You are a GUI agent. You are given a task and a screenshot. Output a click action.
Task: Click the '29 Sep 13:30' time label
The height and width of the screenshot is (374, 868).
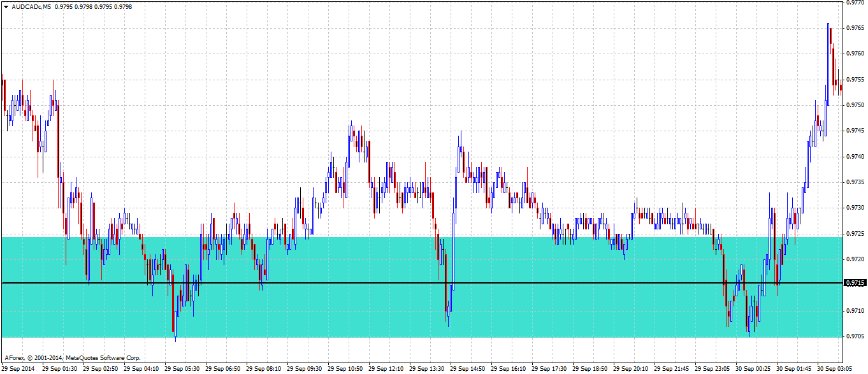pyautogui.click(x=427, y=369)
